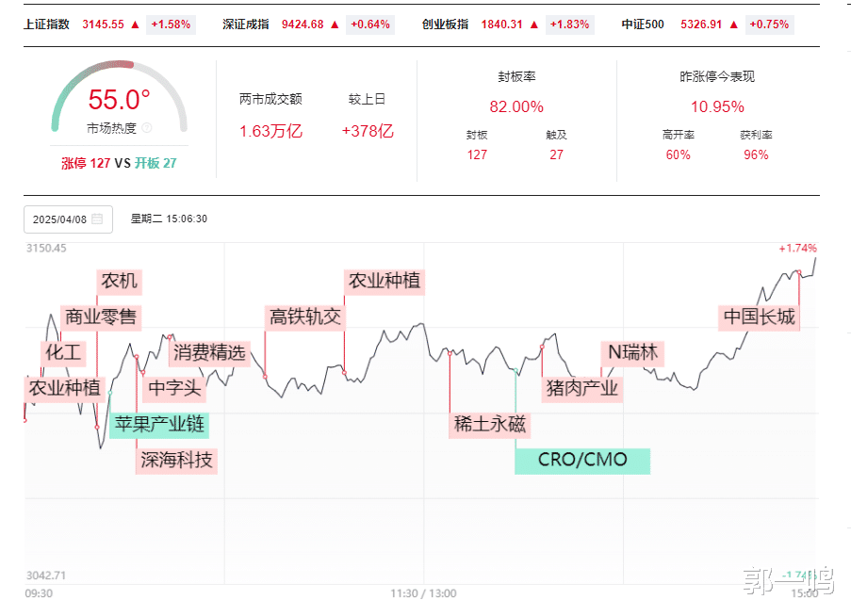Click the up arrow beside 中证500 value

coord(734,24)
